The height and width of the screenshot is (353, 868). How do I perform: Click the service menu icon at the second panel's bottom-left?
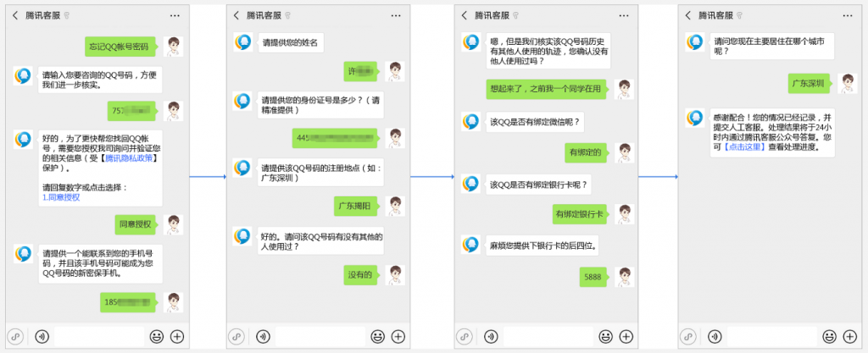239,336
